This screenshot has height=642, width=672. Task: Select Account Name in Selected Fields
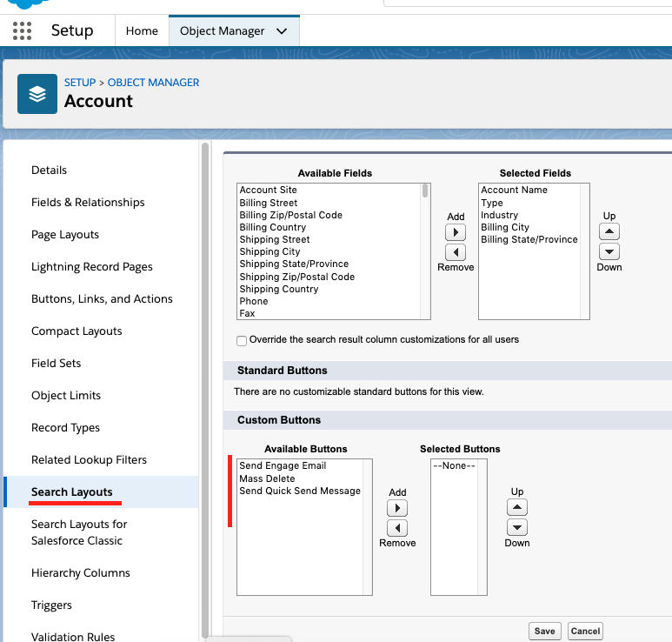point(514,190)
